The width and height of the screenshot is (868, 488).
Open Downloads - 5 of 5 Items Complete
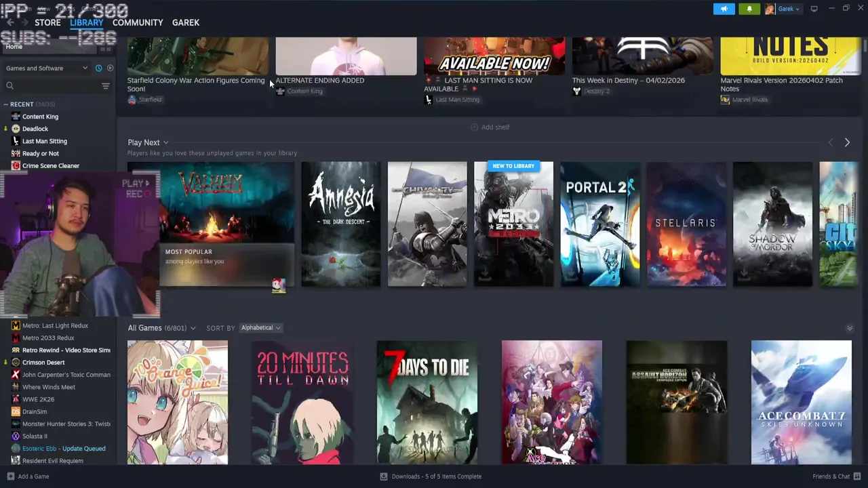click(437, 476)
